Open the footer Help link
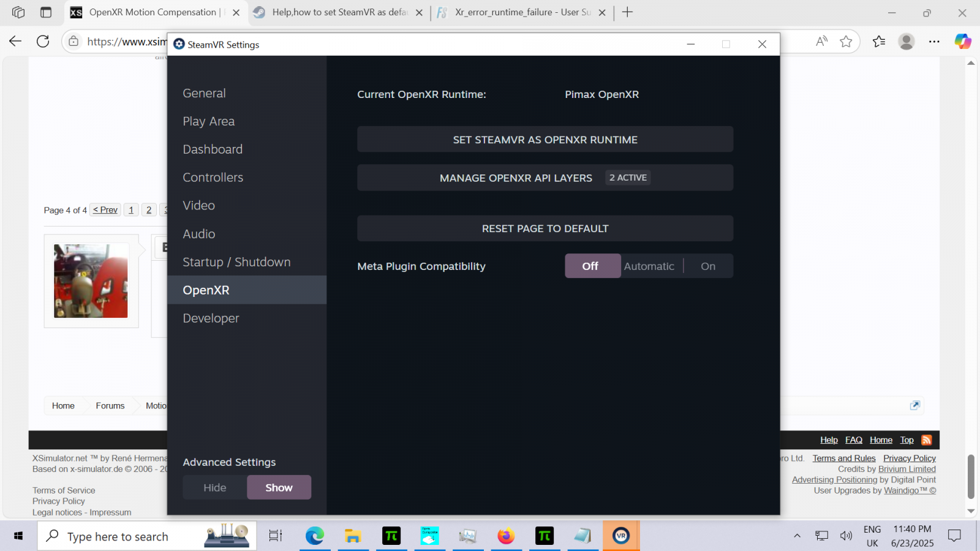 pos(829,440)
